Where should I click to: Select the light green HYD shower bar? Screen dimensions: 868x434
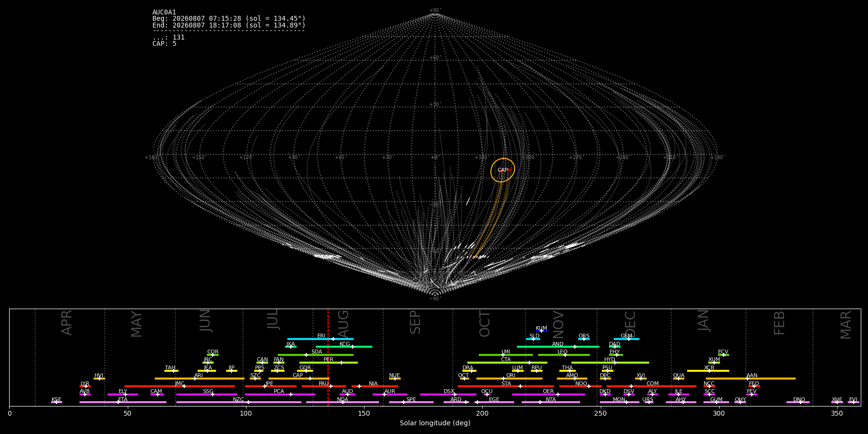[x=610, y=363]
